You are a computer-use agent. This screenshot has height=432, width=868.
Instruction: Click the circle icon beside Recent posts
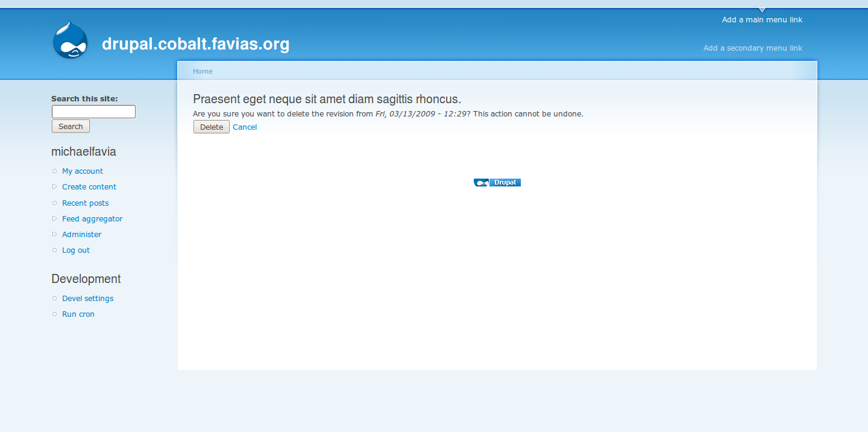(54, 203)
